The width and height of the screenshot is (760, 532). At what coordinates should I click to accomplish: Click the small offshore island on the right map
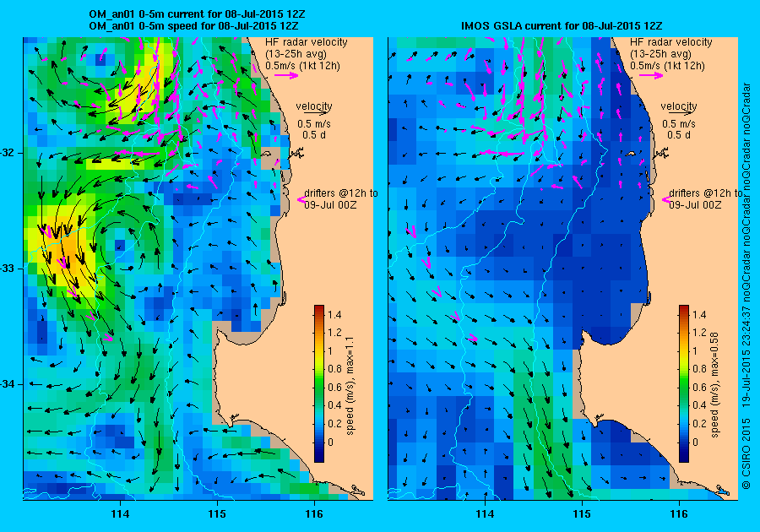point(631,154)
